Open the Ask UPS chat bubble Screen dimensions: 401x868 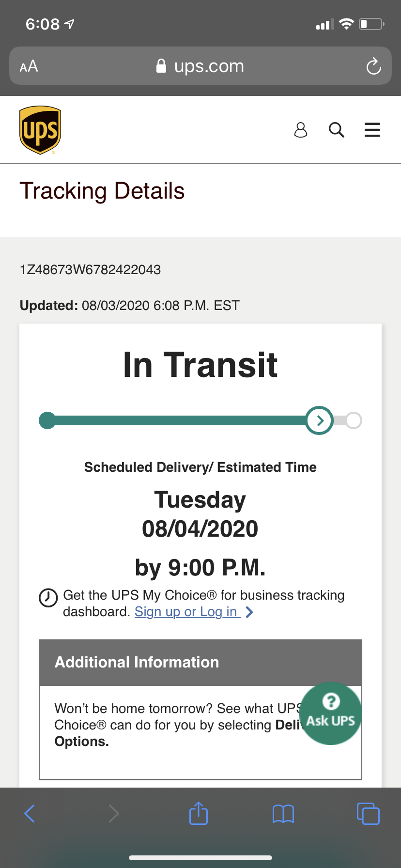pyautogui.click(x=331, y=713)
